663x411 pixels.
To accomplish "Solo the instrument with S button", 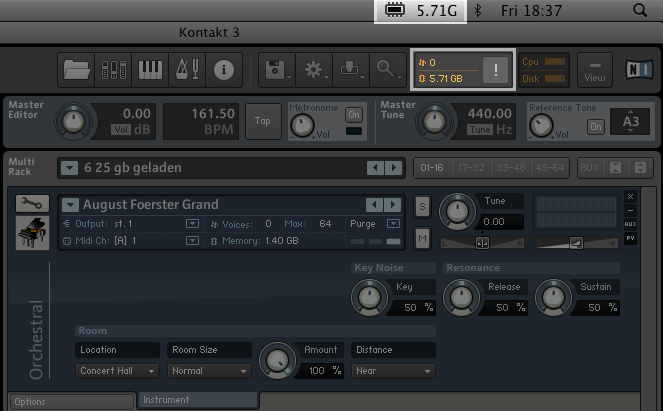I will (422, 207).
